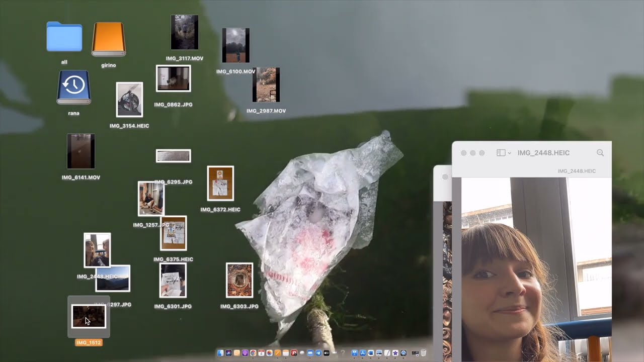This screenshot has width=644, height=362.
Task: Open the orange 'girino' drive icon
Action: pos(109,39)
